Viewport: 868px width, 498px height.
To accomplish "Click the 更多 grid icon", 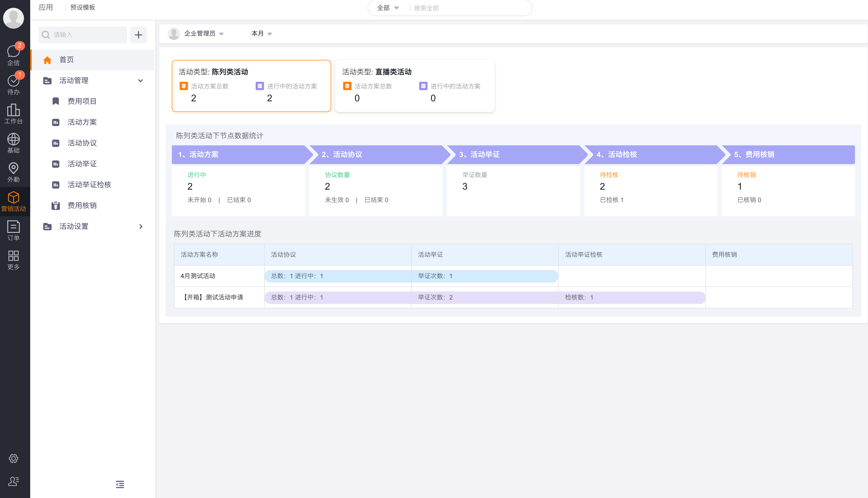I will pyautogui.click(x=13, y=259).
